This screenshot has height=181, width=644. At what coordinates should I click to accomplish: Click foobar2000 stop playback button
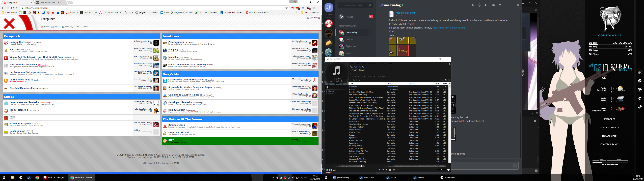(x=387, y=170)
